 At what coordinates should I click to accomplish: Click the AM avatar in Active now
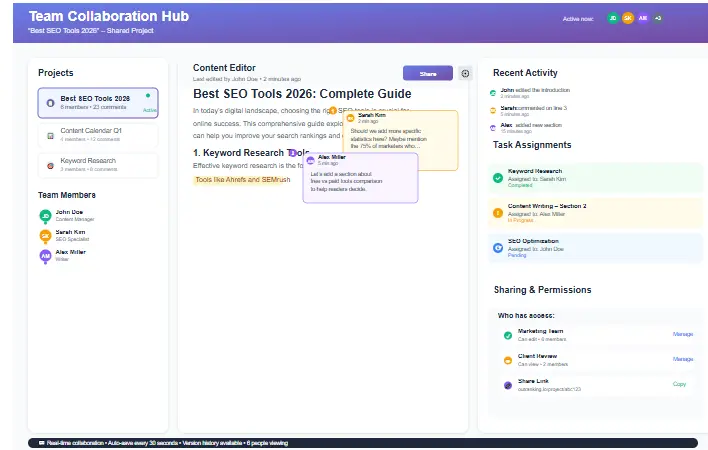tap(643, 18)
